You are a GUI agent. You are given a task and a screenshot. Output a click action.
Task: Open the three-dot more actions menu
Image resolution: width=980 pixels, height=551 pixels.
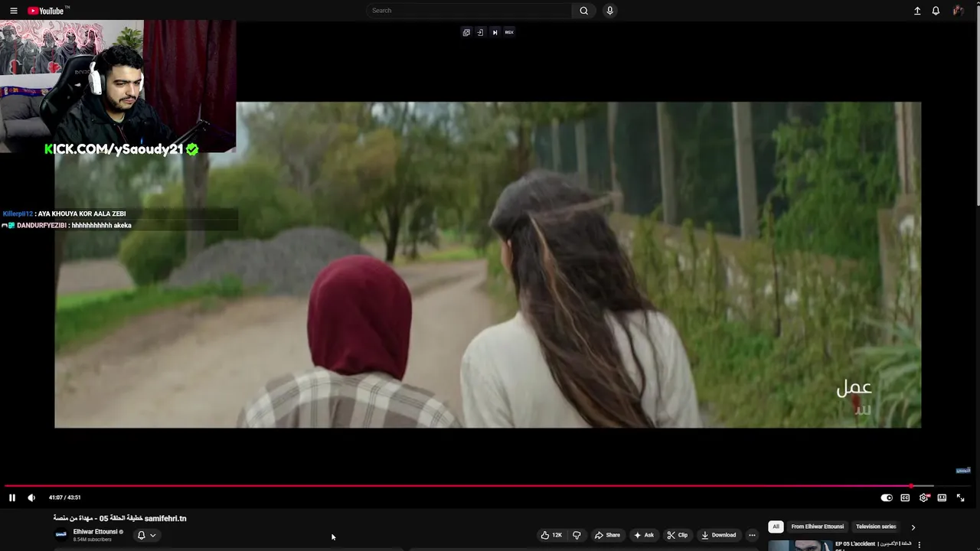pos(752,535)
